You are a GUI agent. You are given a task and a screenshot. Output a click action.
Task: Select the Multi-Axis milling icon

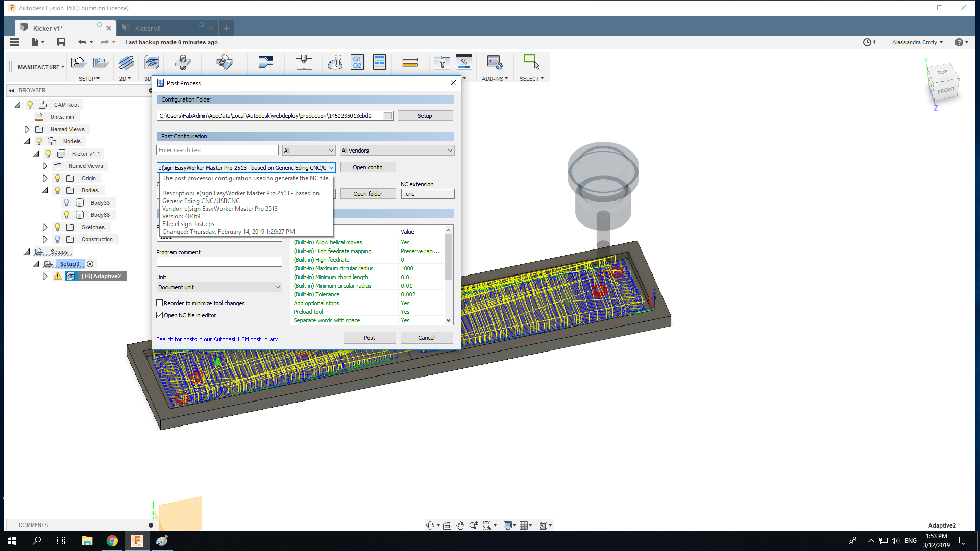click(225, 63)
